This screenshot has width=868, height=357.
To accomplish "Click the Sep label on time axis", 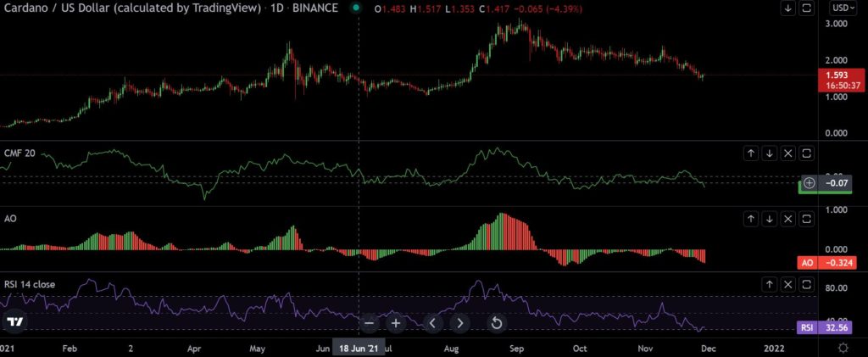I will tap(516, 349).
